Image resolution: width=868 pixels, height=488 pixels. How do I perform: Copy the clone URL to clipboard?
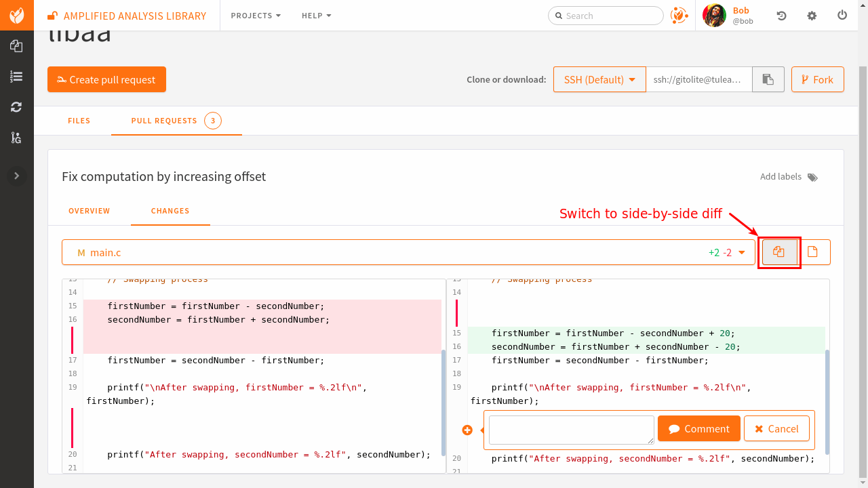[768, 79]
